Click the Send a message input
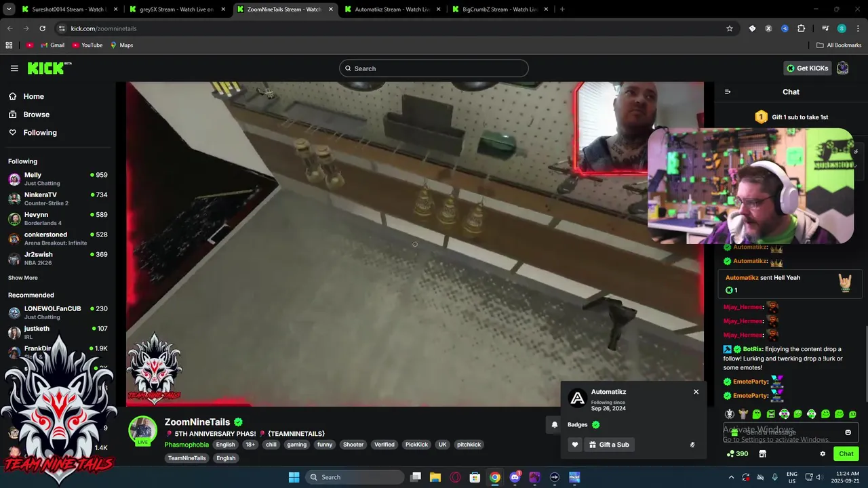 click(x=790, y=432)
